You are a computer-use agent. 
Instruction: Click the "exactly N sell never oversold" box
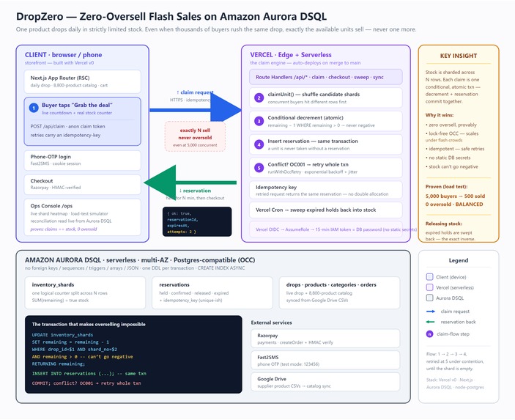point(195,137)
